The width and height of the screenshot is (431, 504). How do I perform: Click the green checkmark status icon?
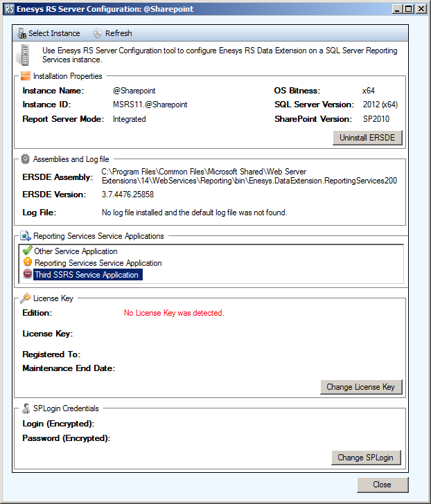(28, 251)
